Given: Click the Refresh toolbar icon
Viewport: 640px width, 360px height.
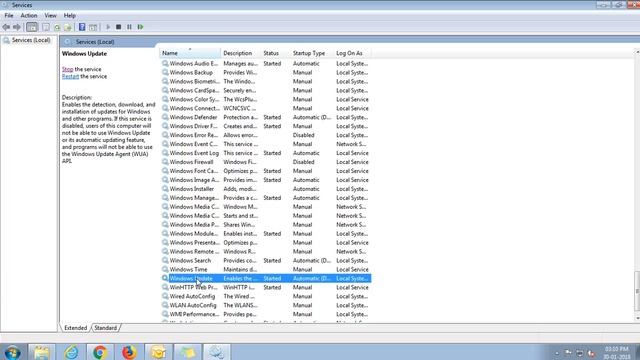Looking at the screenshot, I should [57, 27].
